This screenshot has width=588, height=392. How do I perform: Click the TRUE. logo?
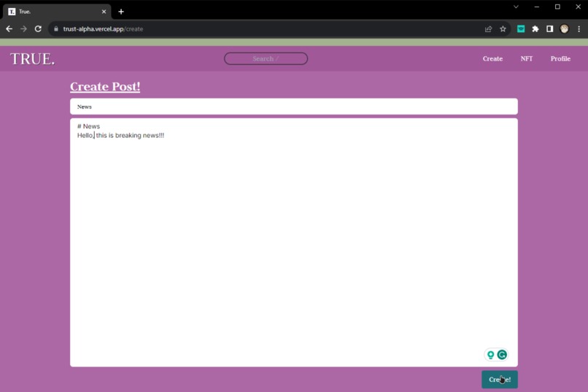pyautogui.click(x=33, y=59)
